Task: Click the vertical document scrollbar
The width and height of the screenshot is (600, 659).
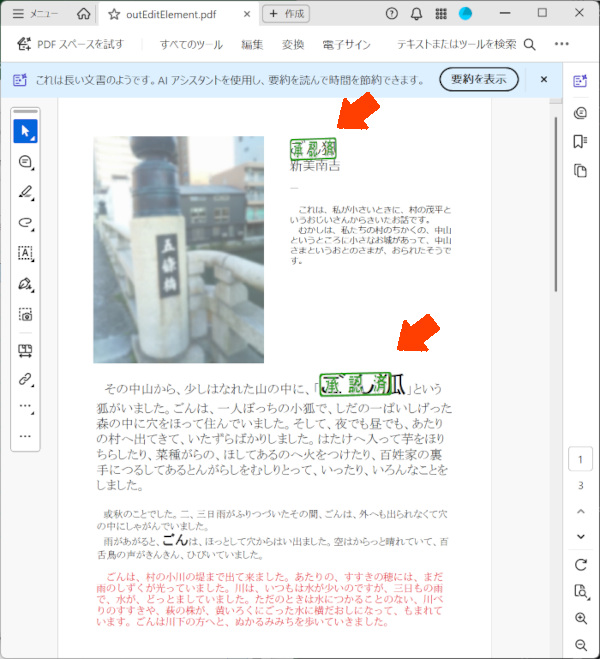Action: pyautogui.click(x=555, y=204)
